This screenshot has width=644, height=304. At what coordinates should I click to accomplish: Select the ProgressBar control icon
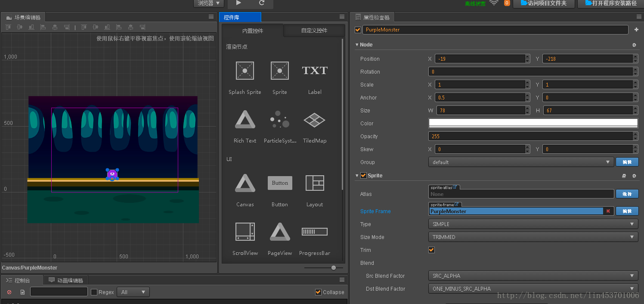(x=315, y=232)
